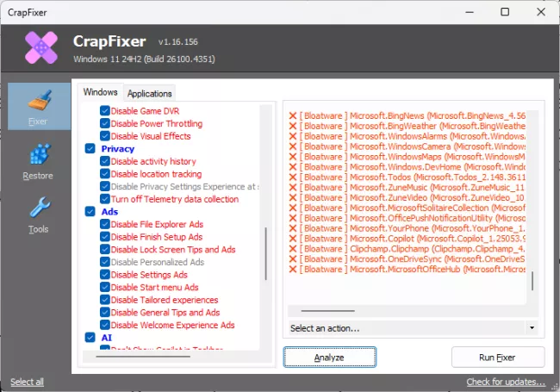This screenshot has width=560, height=392.
Task: Click red X beside Microsoft.YourPhone entry
Action: tap(293, 228)
